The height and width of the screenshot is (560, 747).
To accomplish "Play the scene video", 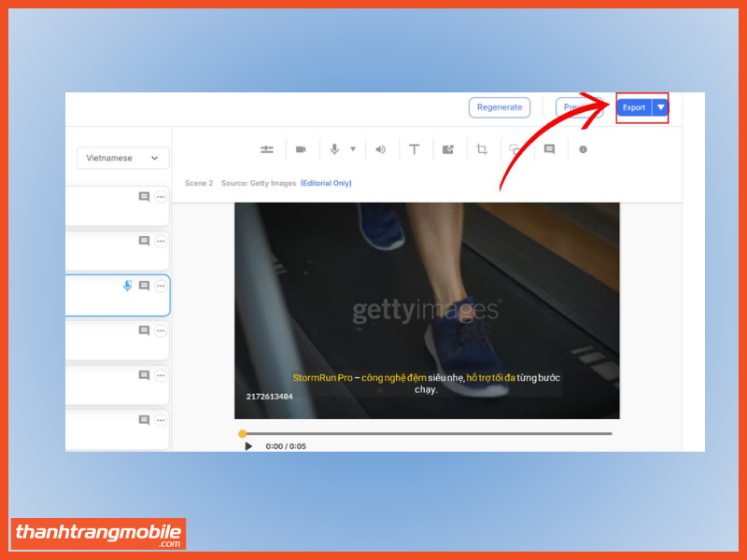I will pos(248,446).
